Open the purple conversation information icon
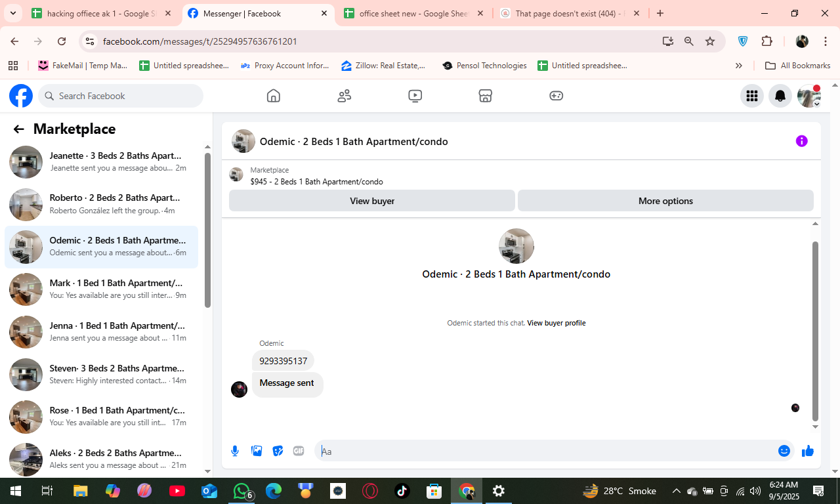840x504 pixels. click(x=801, y=141)
